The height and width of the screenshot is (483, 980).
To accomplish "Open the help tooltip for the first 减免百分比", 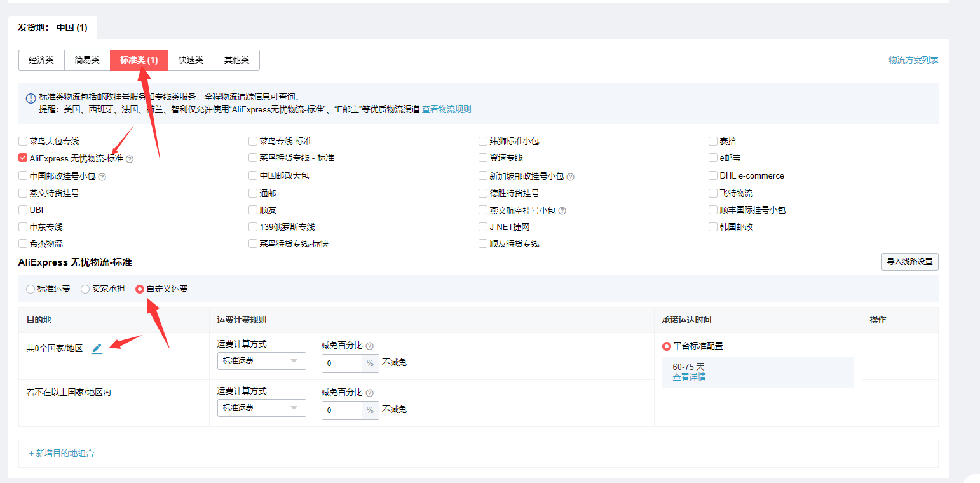I will tap(369, 345).
